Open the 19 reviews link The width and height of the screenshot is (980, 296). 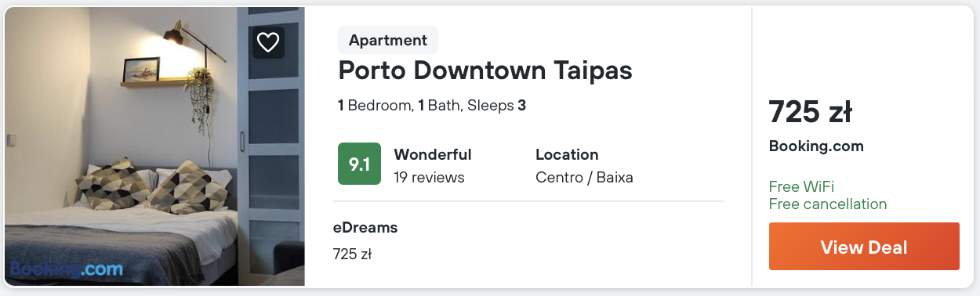429,178
